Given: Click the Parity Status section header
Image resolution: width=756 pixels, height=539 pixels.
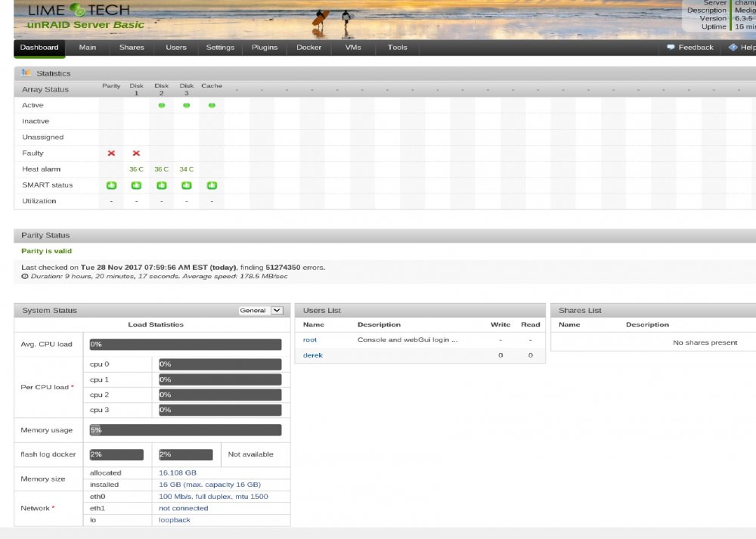Looking at the screenshot, I should pyautogui.click(x=385, y=235).
